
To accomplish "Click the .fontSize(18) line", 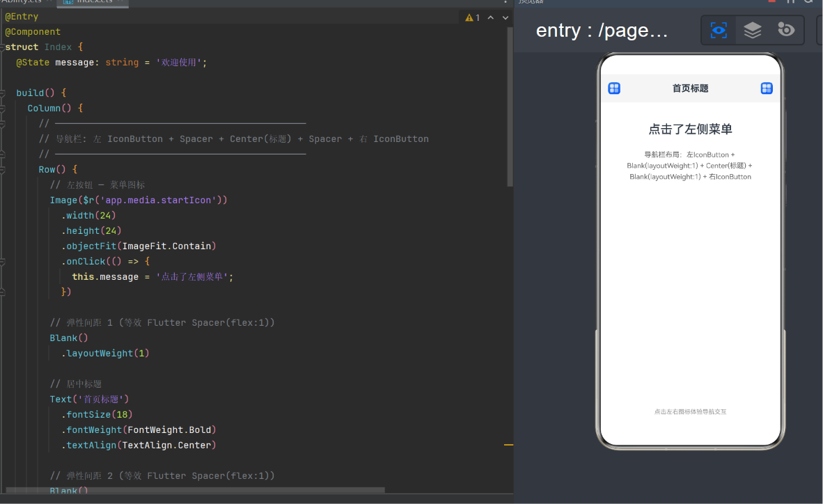I will pos(97,415).
